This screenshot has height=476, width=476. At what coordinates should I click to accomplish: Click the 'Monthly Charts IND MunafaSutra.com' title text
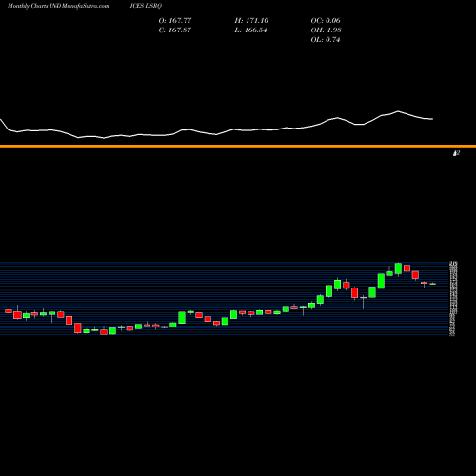(x=58, y=6)
